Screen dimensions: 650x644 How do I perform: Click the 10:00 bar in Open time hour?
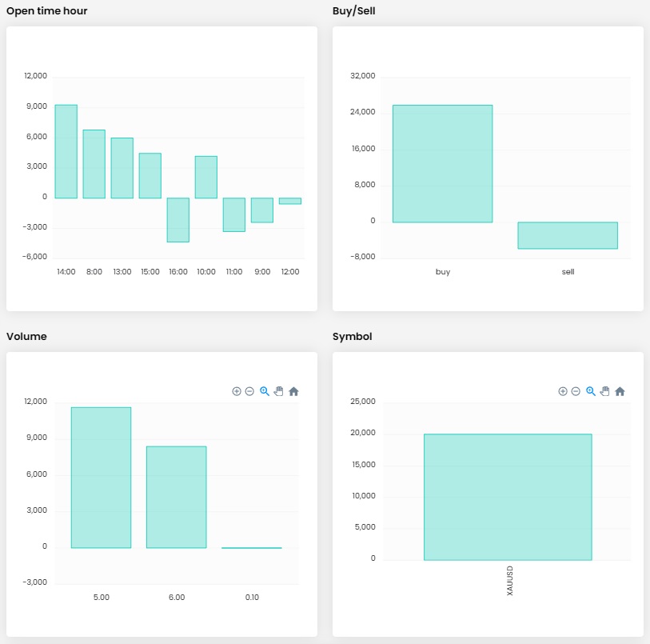(206, 177)
